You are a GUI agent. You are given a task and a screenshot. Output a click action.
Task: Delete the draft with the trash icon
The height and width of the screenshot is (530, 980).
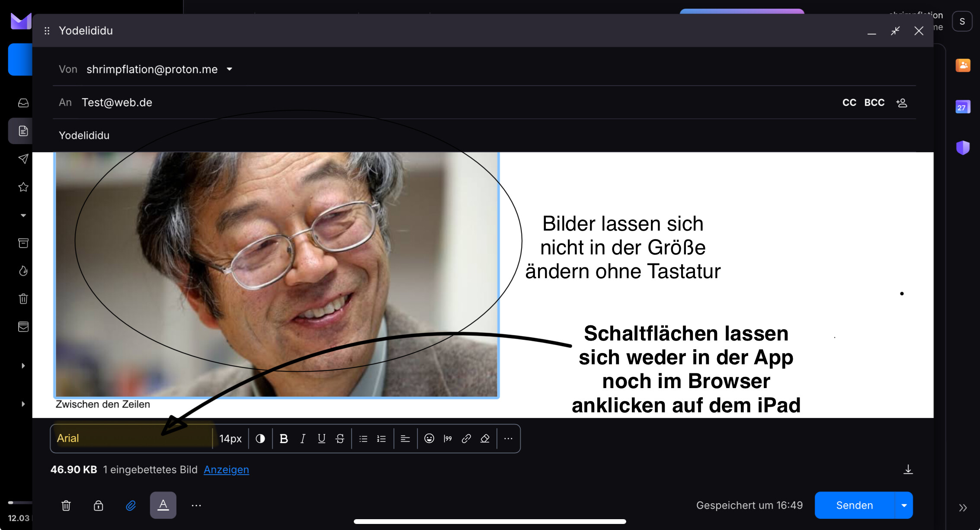click(x=66, y=505)
